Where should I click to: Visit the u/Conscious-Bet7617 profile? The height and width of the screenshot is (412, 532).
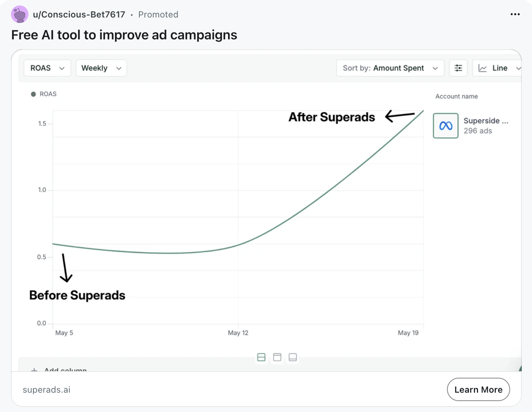[x=79, y=14]
